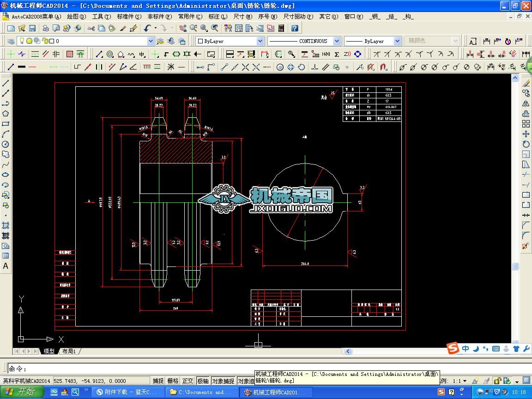
Task: Click the 开始 Start button
Action: click(x=22, y=392)
